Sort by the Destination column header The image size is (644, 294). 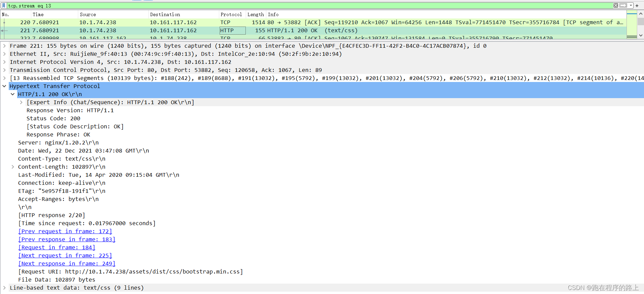click(x=183, y=14)
